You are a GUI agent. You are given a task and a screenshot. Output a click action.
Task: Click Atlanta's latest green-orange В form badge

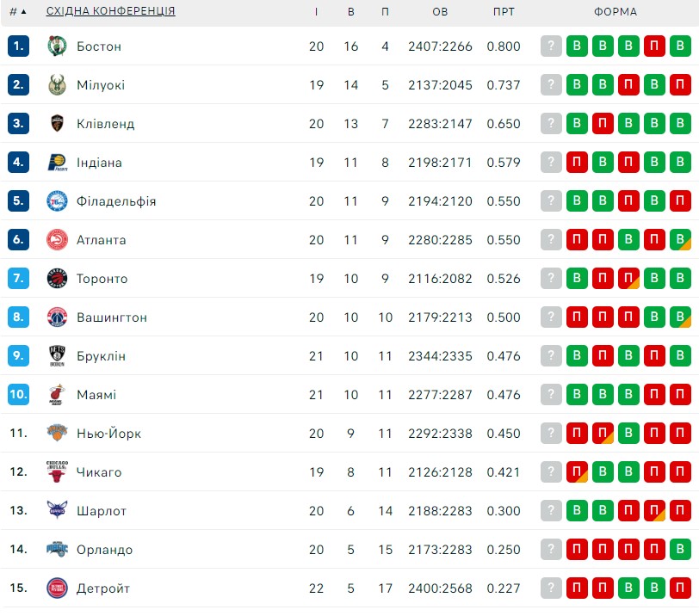click(680, 240)
